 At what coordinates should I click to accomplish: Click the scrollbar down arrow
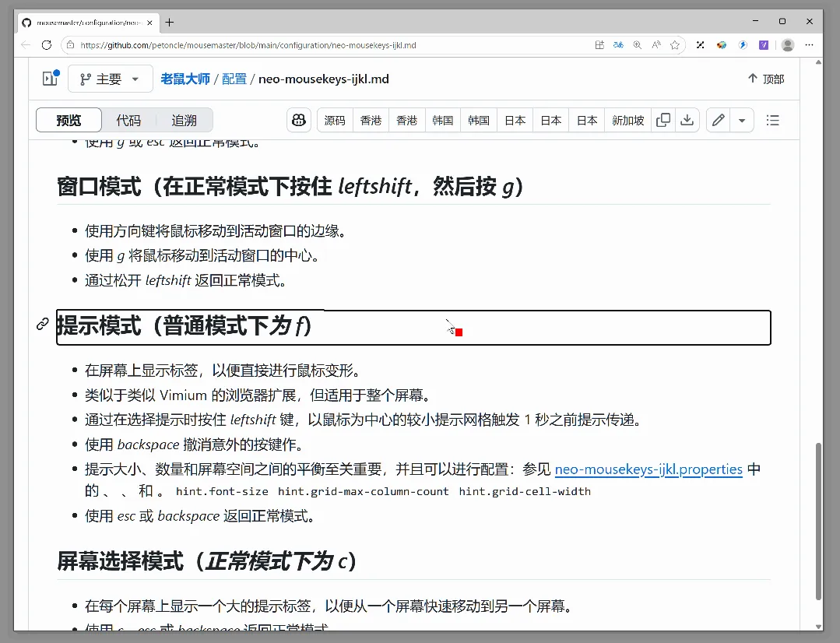[x=818, y=627]
